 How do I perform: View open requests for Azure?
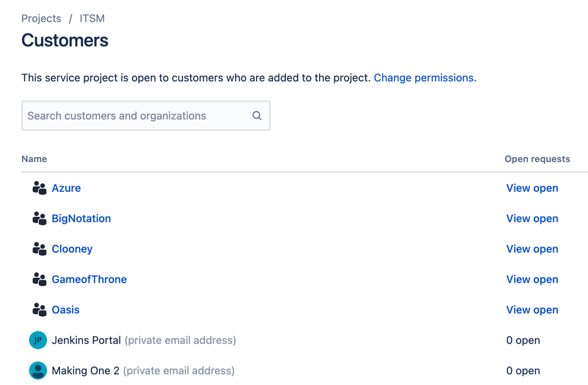[x=532, y=188]
